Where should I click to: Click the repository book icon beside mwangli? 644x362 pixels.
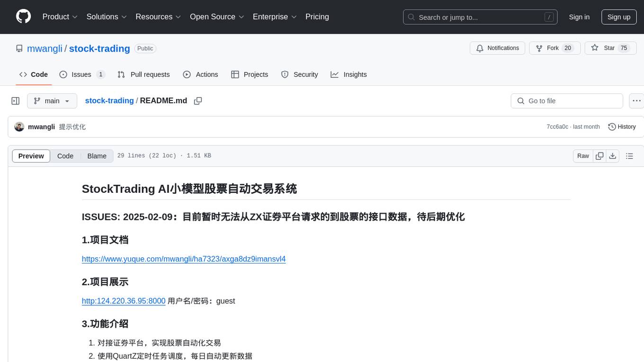pos(19,48)
